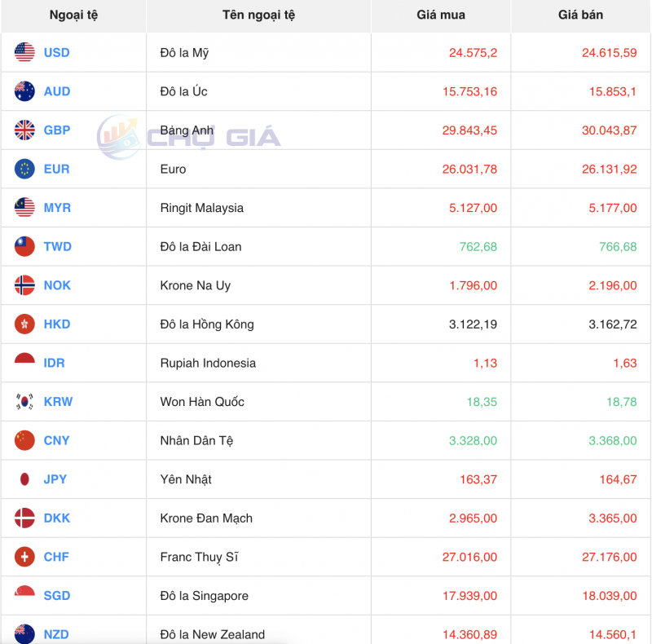
Task: Select the Rupiah Indonesia row label
Action: (207, 363)
